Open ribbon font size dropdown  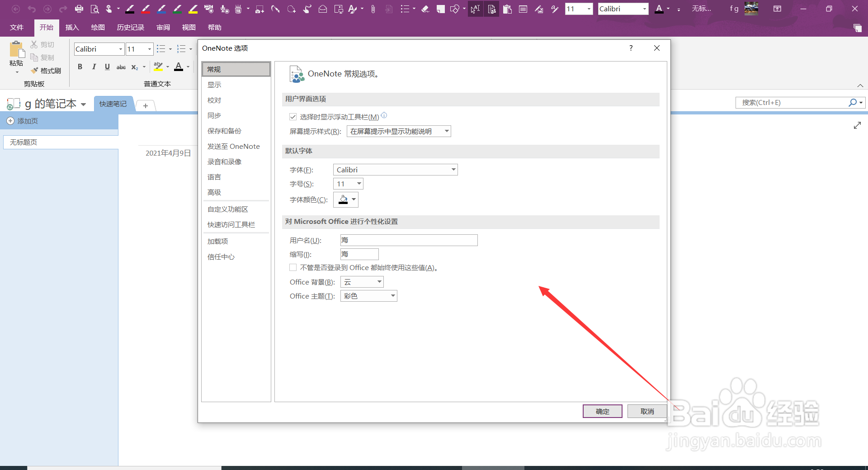pos(150,49)
